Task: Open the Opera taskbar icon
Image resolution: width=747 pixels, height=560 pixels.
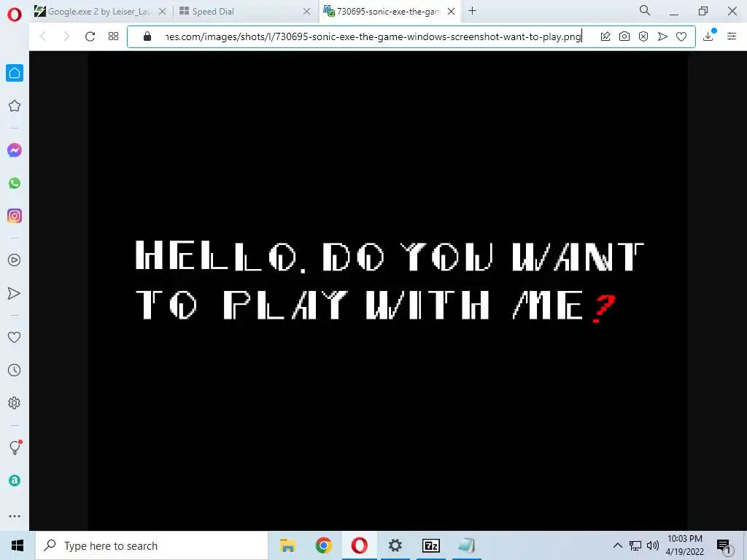Action: pyautogui.click(x=359, y=545)
